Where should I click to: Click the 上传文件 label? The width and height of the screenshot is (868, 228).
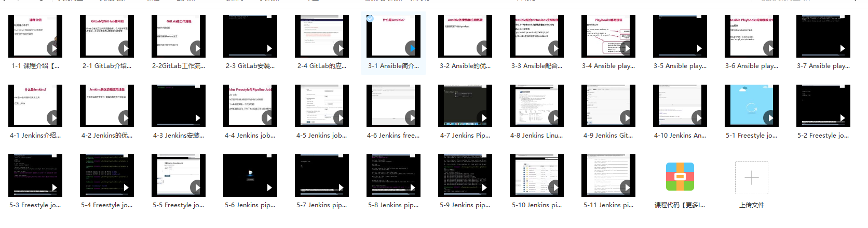752,205
